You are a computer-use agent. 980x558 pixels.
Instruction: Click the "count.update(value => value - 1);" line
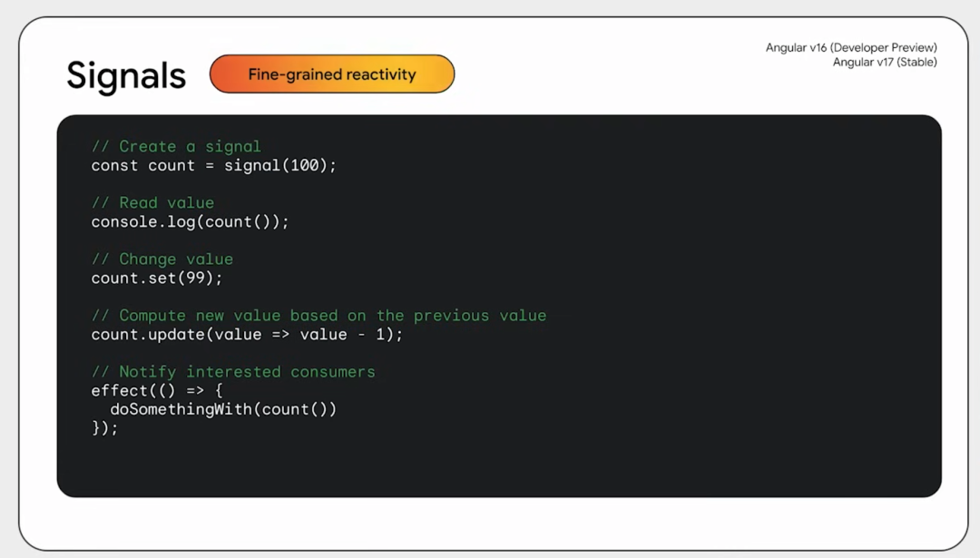tap(247, 335)
